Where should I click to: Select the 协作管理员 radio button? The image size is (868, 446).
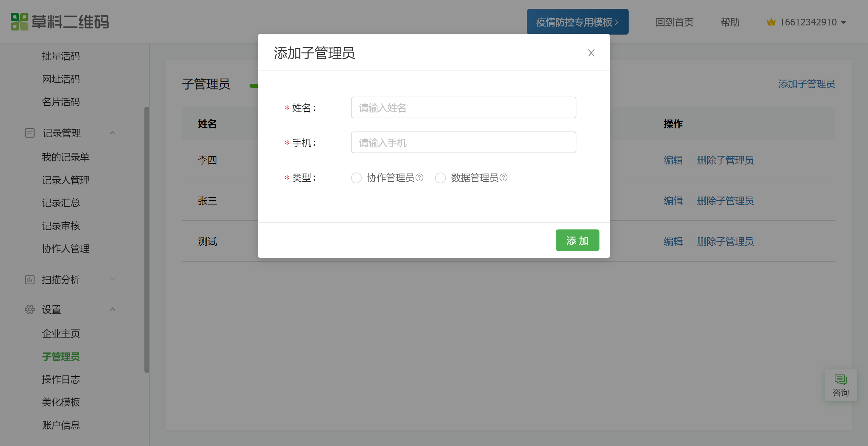coord(356,178)
